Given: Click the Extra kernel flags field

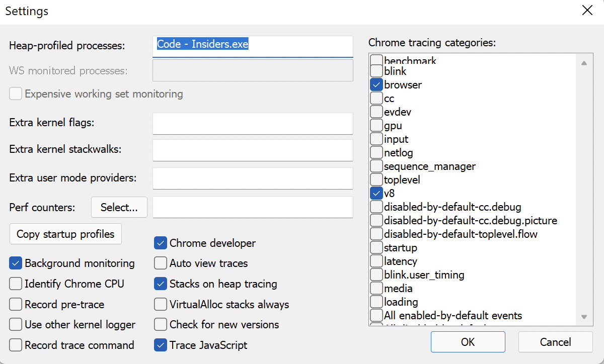Looking at the screenshot, I should coord(252,124).
